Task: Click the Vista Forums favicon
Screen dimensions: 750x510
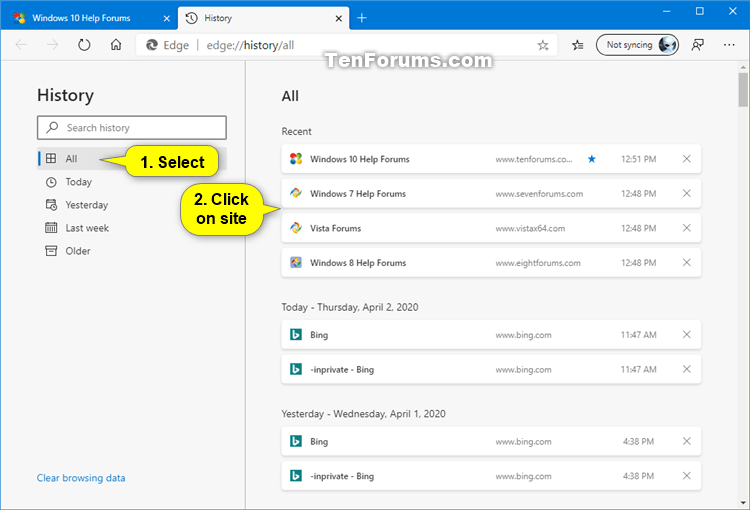Action: [296, 228]
